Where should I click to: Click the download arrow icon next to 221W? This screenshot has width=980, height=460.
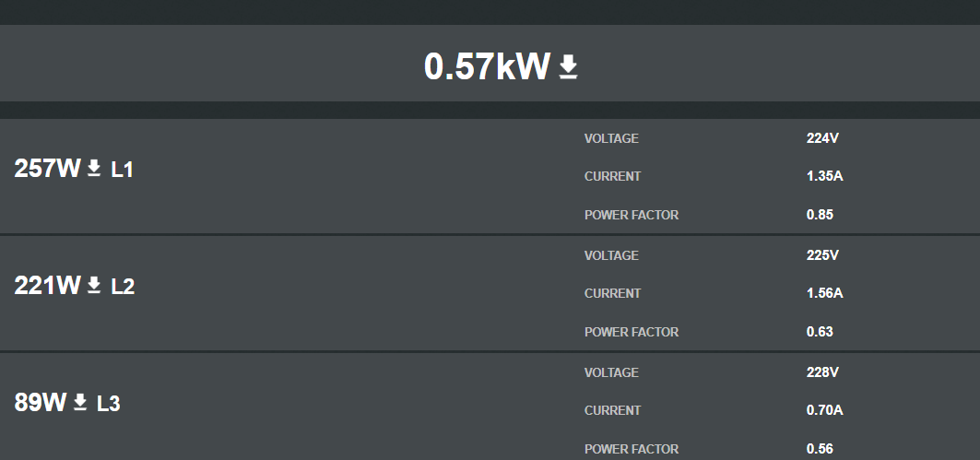point(94,285)
